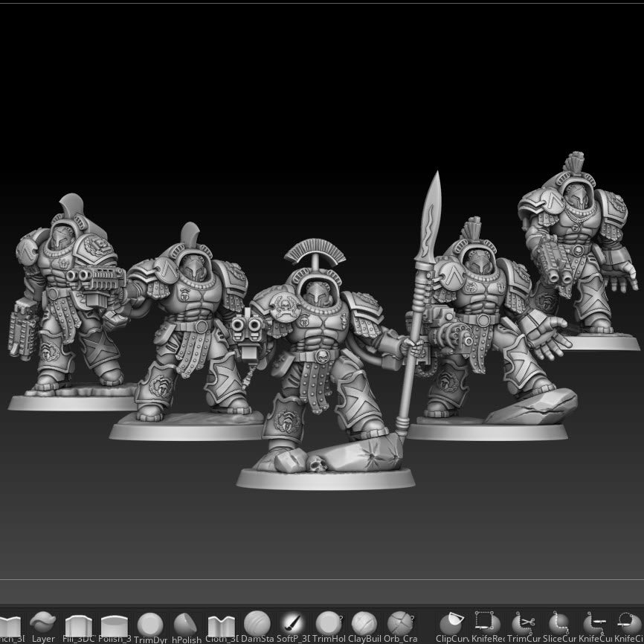Choose the ClipCurve brush
Viewport: 644px width, 644px height.
(451, 624)
